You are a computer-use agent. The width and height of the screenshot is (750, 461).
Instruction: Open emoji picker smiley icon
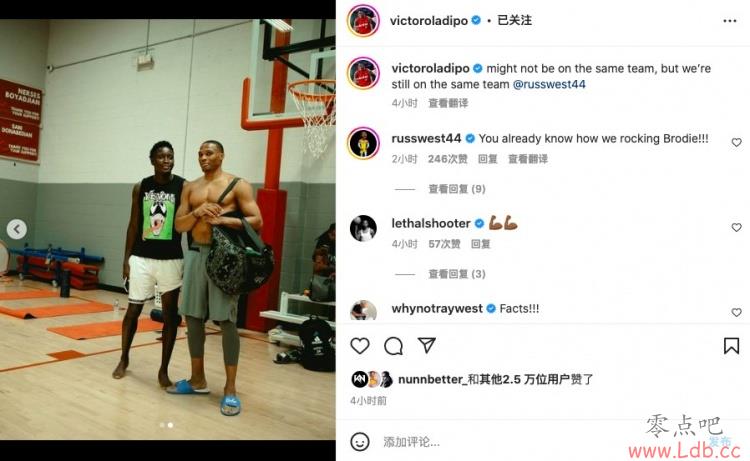(x=360, y=441)
